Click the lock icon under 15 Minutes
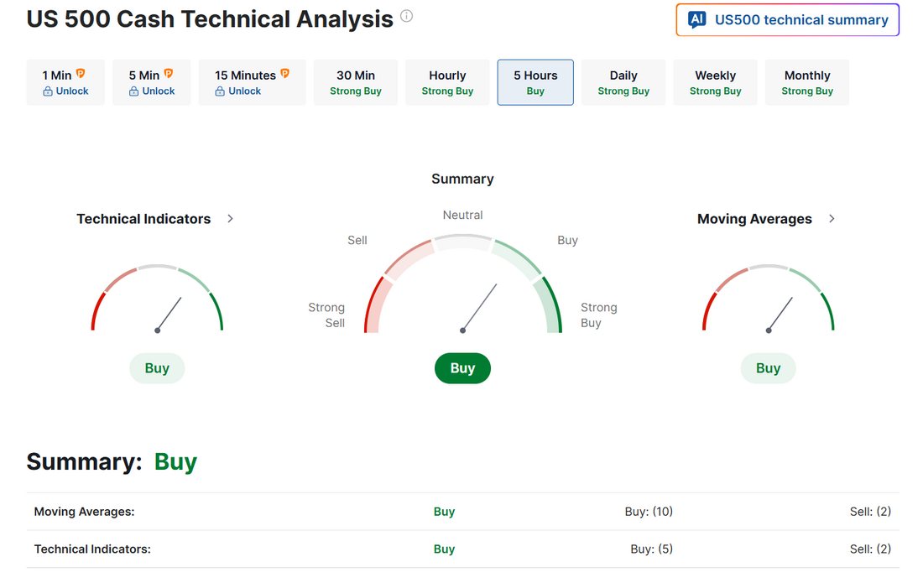 point(221,91)
